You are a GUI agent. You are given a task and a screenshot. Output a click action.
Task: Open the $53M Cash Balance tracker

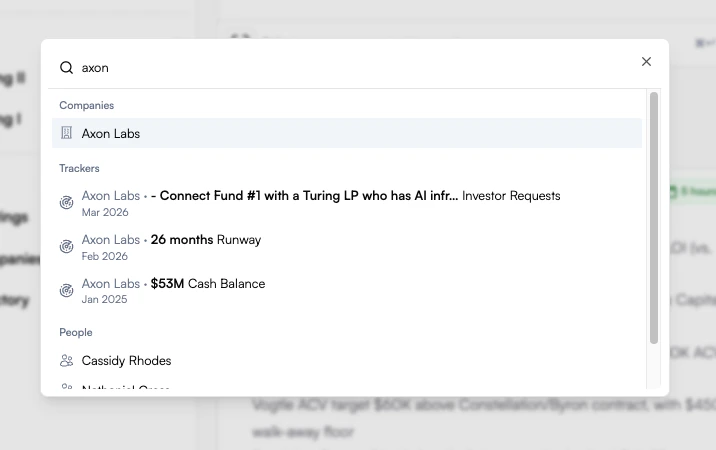pos(347,291)
